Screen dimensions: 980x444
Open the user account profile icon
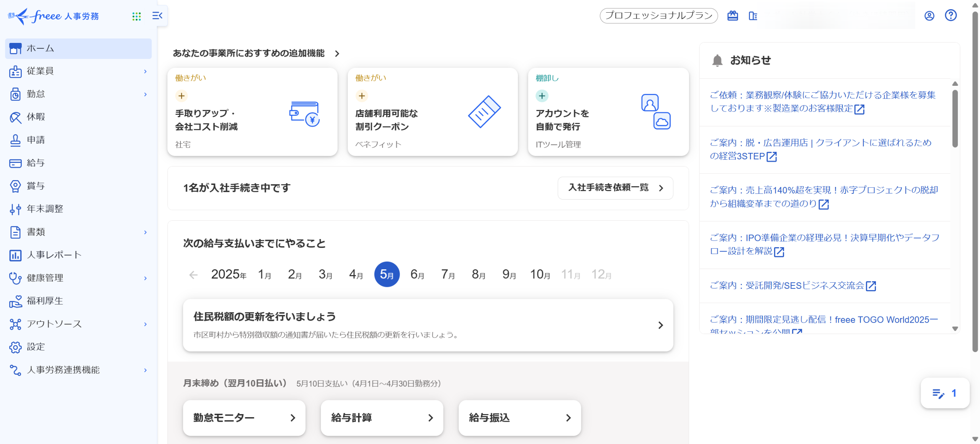pos(929,16)
